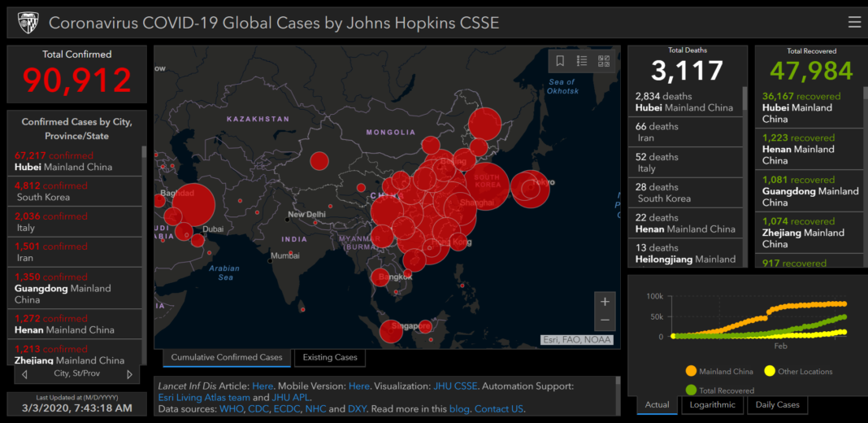
Task: Open the JHU APL link
Action: (291, 398)
